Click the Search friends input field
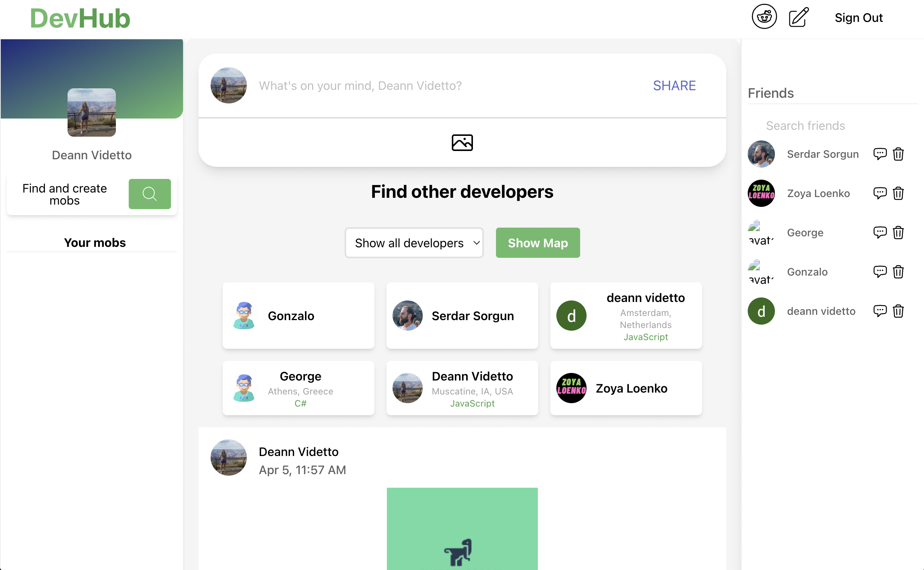Screen dimensions: 924x570 [x=805, y=125]
